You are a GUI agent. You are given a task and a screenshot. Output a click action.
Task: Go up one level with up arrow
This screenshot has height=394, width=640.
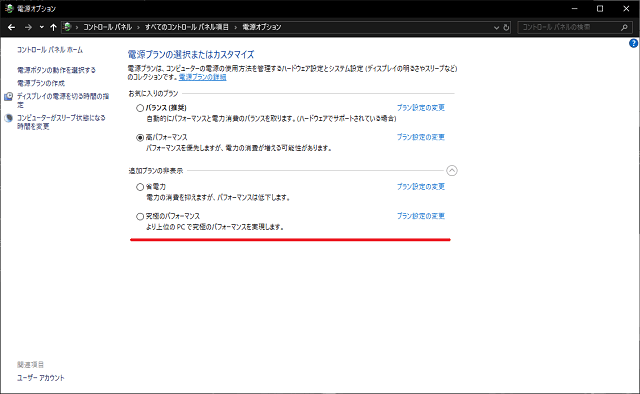pyautogui.click(x=53, y=27)
